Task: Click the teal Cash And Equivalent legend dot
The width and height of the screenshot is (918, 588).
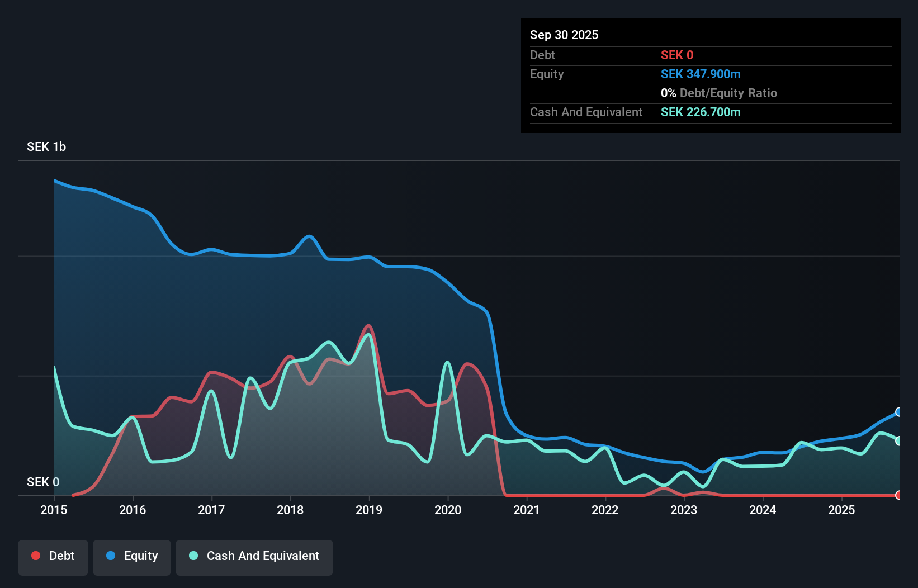Action: pos(193,556)
